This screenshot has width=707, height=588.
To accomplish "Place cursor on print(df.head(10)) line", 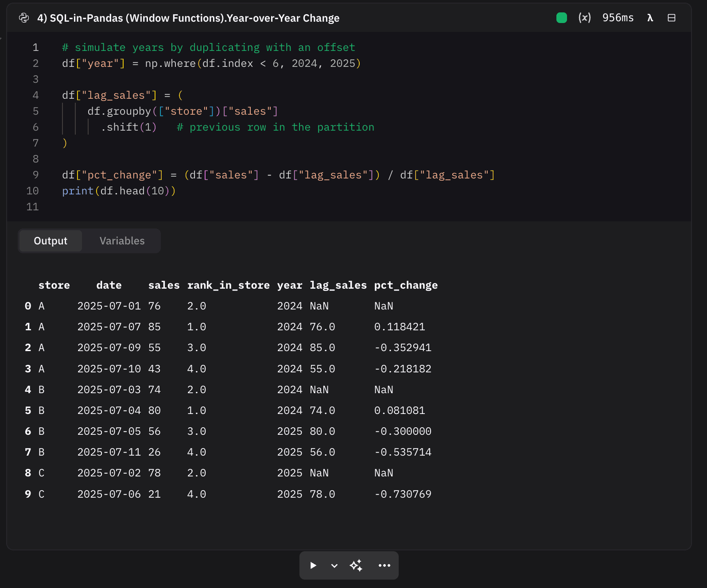I will point(119,191).
